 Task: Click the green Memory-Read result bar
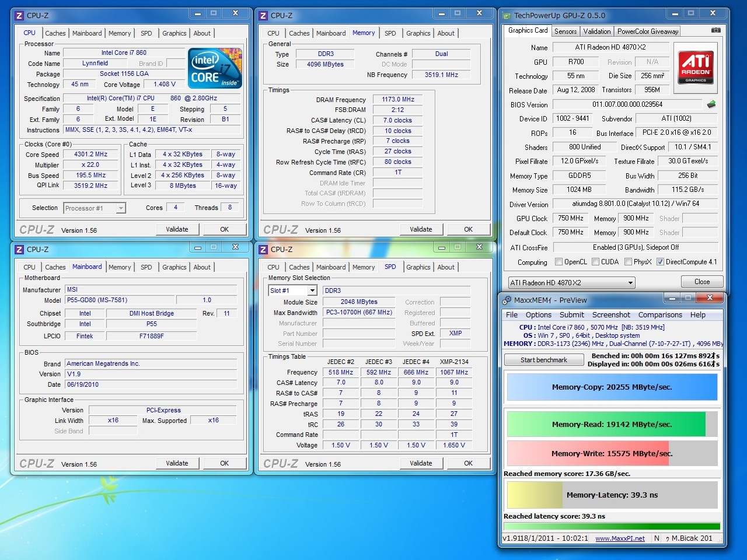606,424
